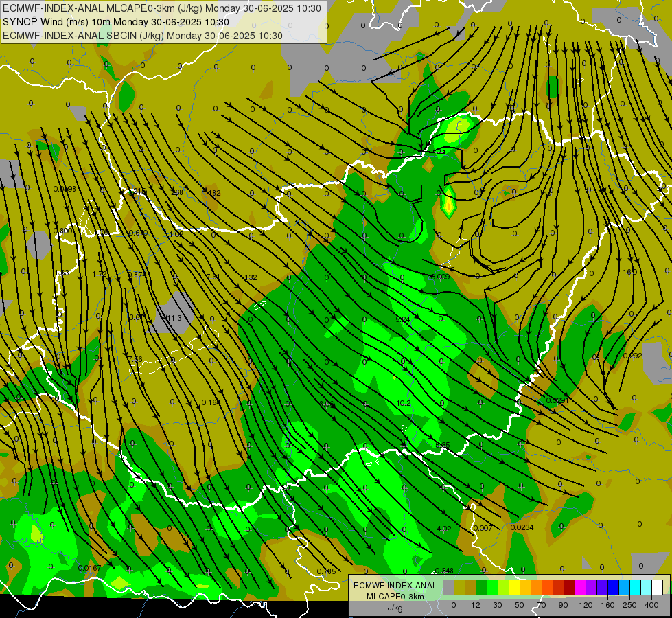Viewport: 672px width, 618px height.
Task: Click the map value 0.007
Action: [483, 528]
